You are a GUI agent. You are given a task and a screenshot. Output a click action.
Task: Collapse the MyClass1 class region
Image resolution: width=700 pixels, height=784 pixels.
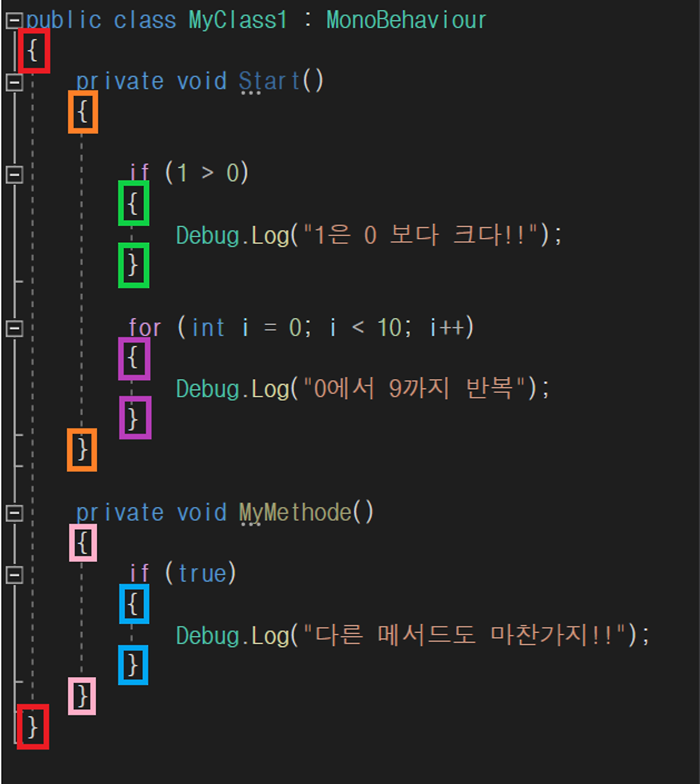14,20
